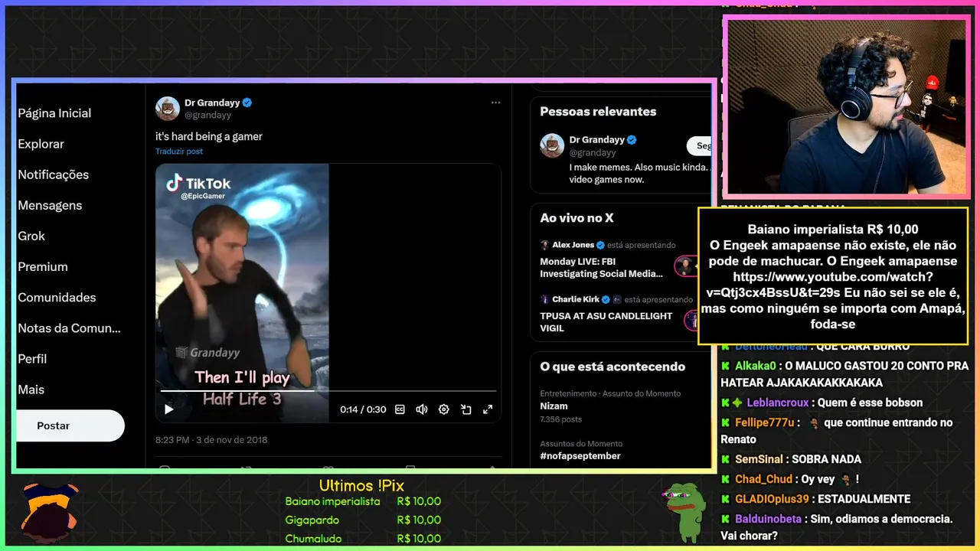The image size is (980, 551).
Task: Click @grandayy handle under post author
Action: tap(207, 116)
